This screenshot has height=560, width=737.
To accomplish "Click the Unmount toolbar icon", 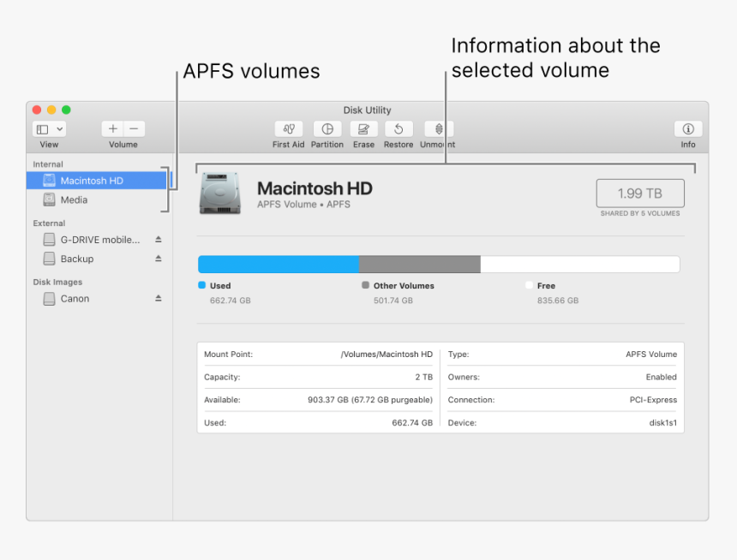I will pyautogui.click(x=439, y=128).
